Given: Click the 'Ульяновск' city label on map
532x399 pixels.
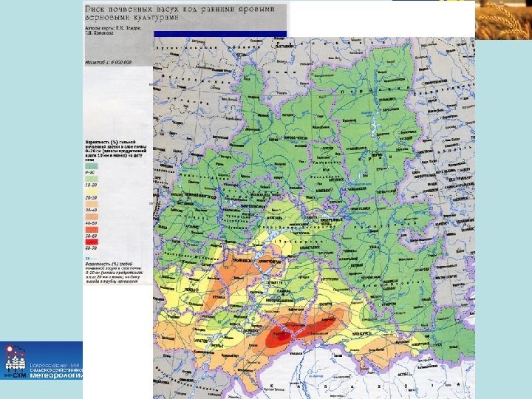Looking at the screenshot, I should point(241,261).
